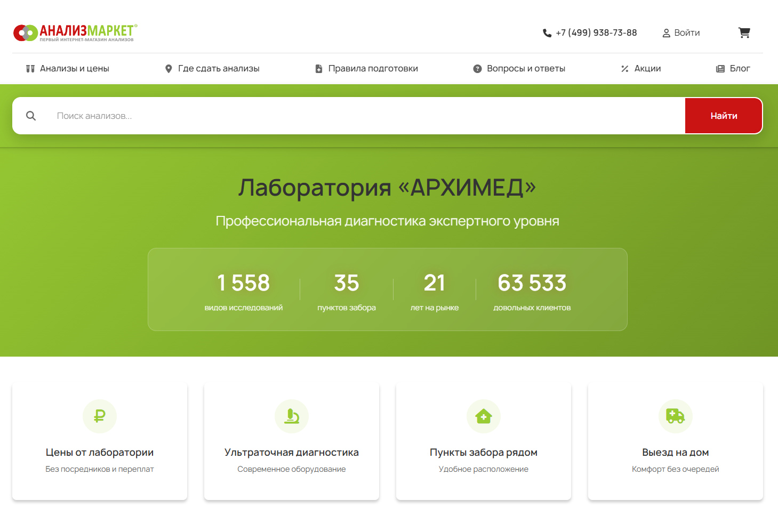This screenshot has width=778, height=532.
Task: Click the magnifier icon in search bar
Action: (31, 116)
